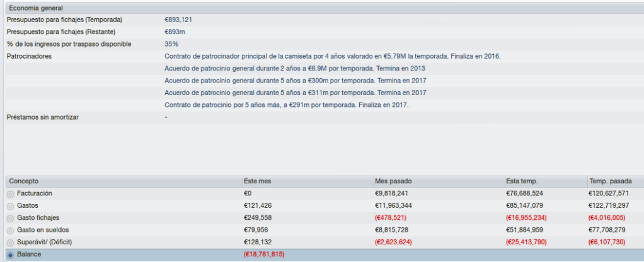Screen dimensions: 644x262
Task: Click the Esta temp. column header
Action: coord(544,181)
